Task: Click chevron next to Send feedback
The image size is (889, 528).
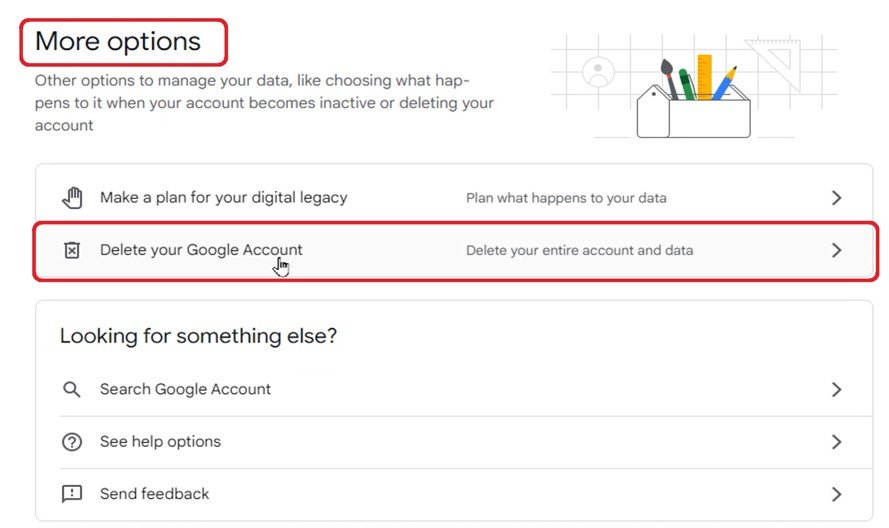Action: pyautogui.click(x=837, y=494)
